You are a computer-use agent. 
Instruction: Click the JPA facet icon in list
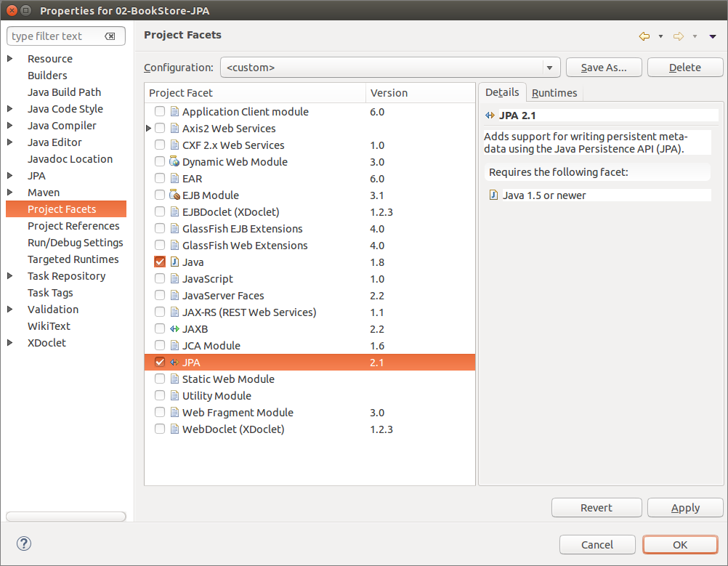pos(174,362)
